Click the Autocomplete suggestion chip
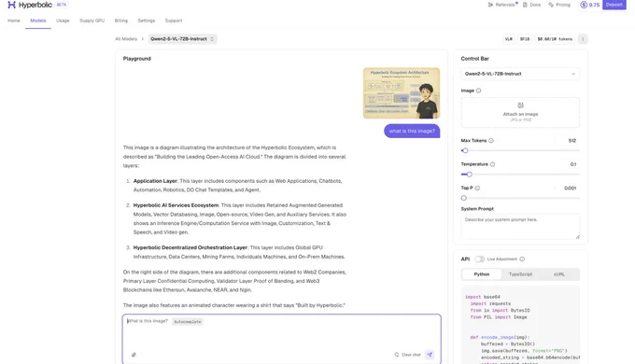635x364 pixels. point(188,321)
